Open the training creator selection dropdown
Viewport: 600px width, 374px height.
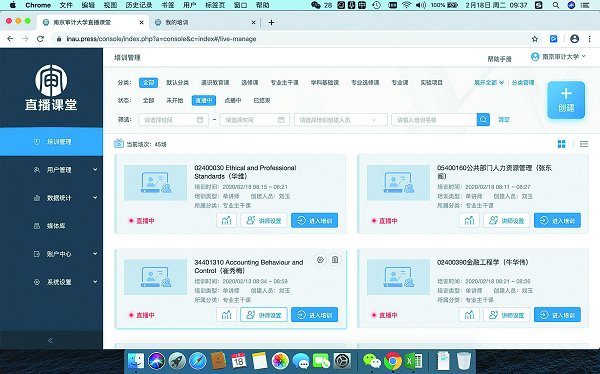coord(341,119)
